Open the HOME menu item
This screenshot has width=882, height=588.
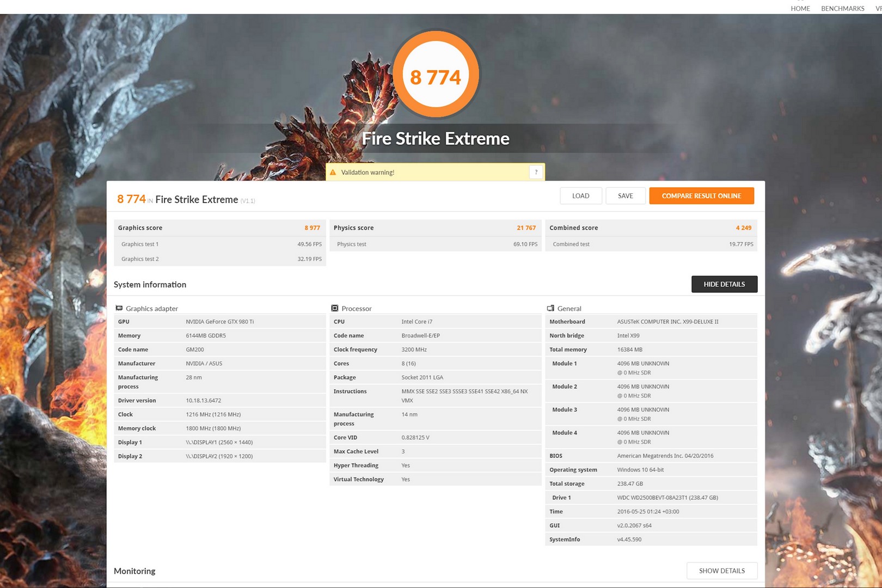(x=800, y=8)
